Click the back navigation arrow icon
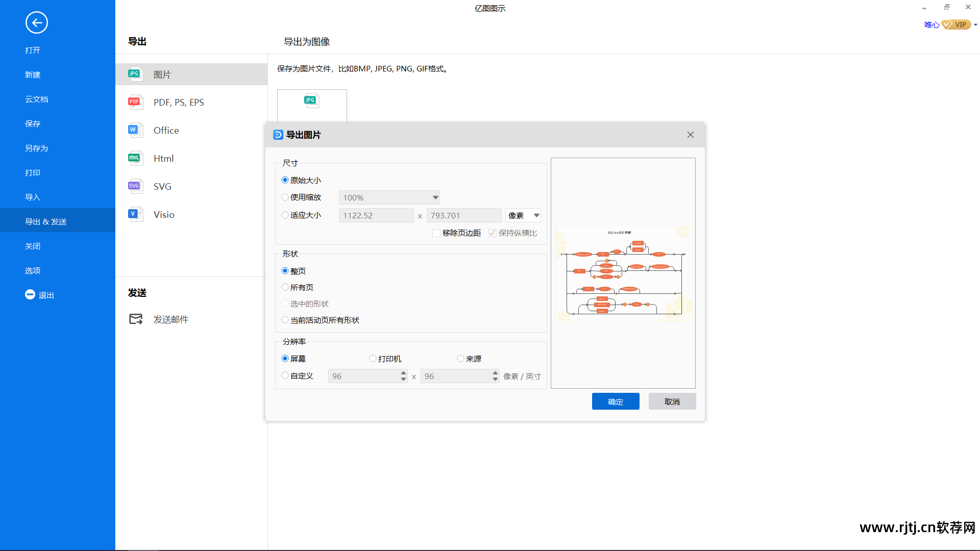 pos(37,22)
